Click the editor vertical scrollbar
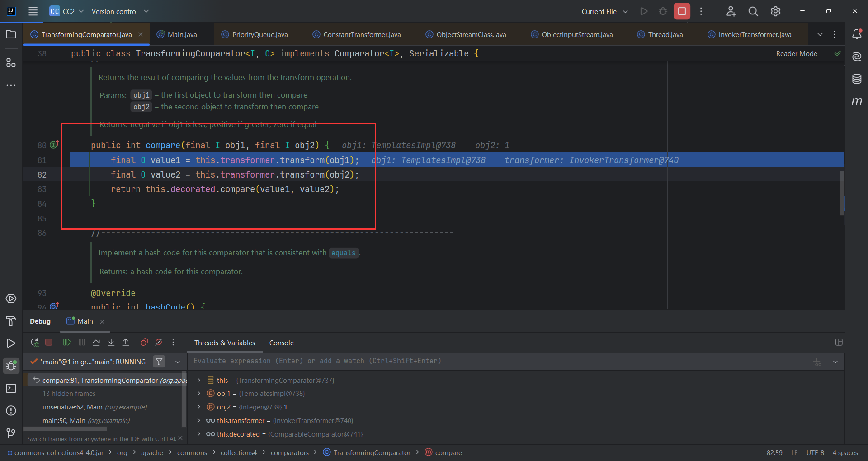Image resolution: width=868 pixels, height=461 pixels. coord(841,193)
